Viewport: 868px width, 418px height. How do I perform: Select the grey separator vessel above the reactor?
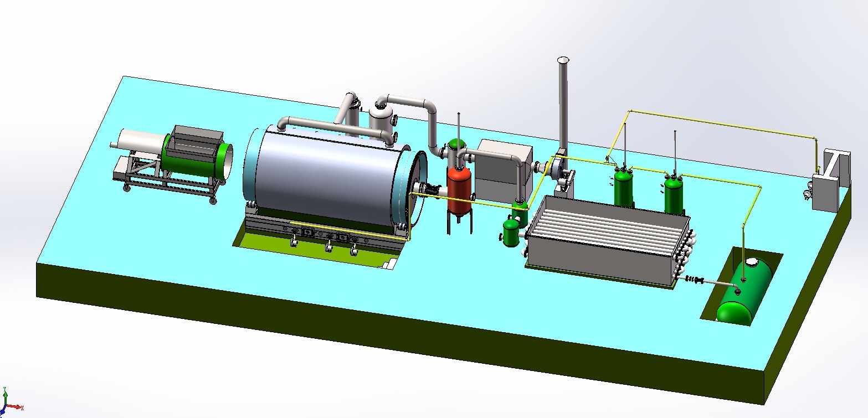[380, 122]
